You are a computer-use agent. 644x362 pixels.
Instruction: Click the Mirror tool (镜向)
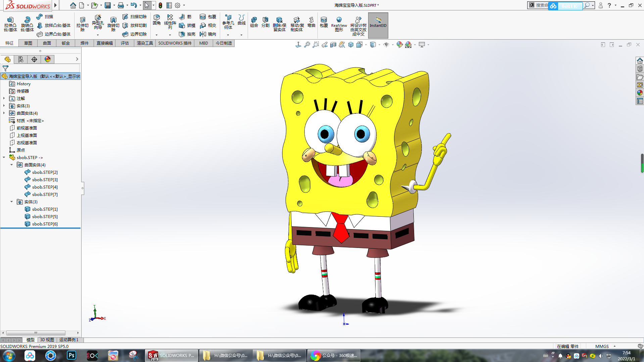point(208,34)
